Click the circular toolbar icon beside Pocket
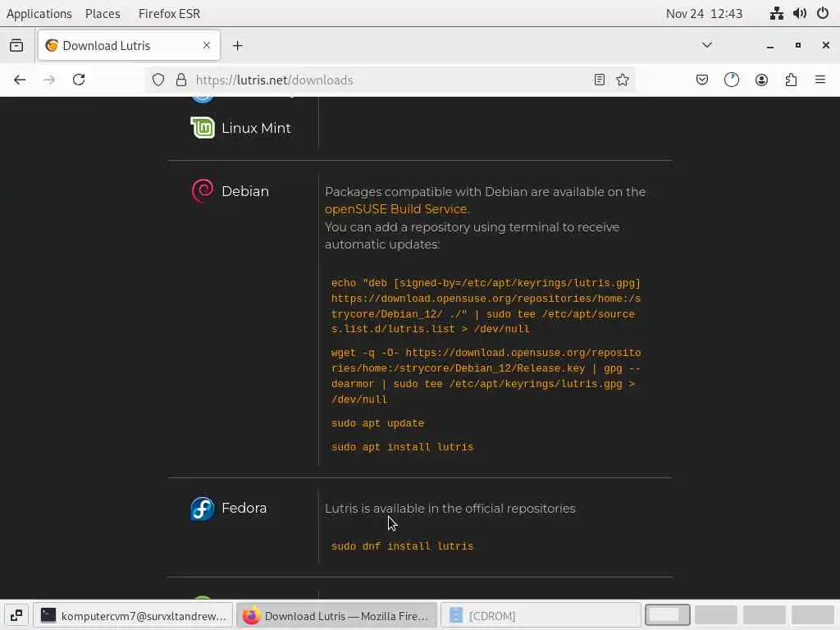The image size is (840, 630). (x=731, y=80)
